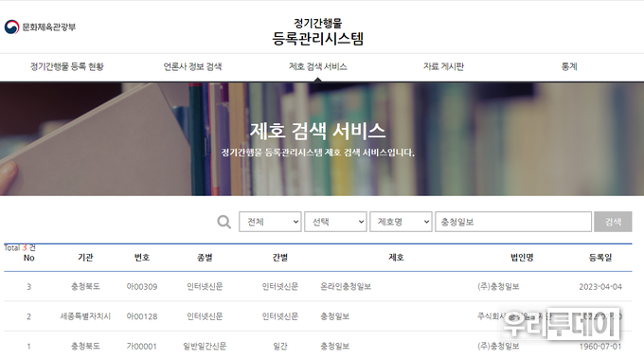The width and height of the screenshot is (644, 360).
Task: Click the 제호 column header
Action: tap(396, 258)
